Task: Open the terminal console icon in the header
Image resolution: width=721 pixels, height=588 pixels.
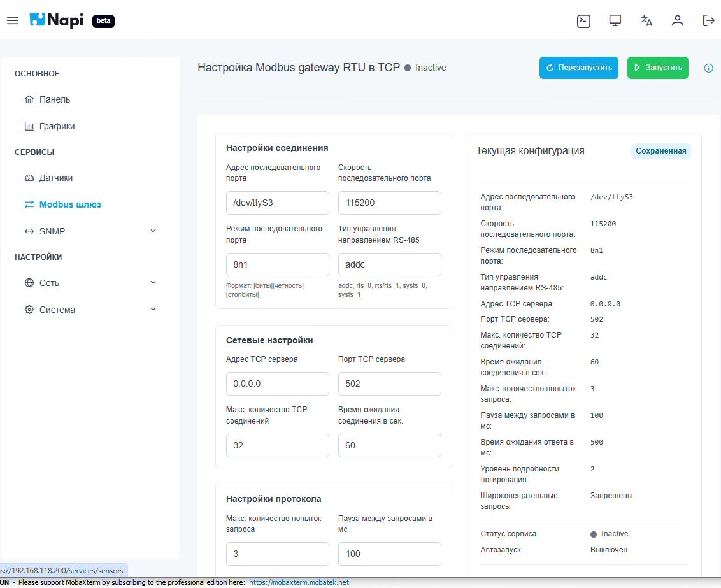Action: [x=584, y=20]
